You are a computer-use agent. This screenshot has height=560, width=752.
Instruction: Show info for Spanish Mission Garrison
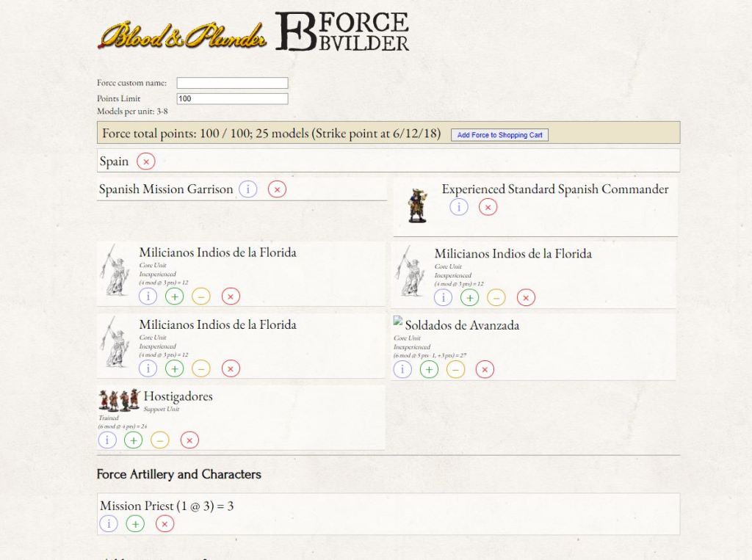click(x=248, y=189)
